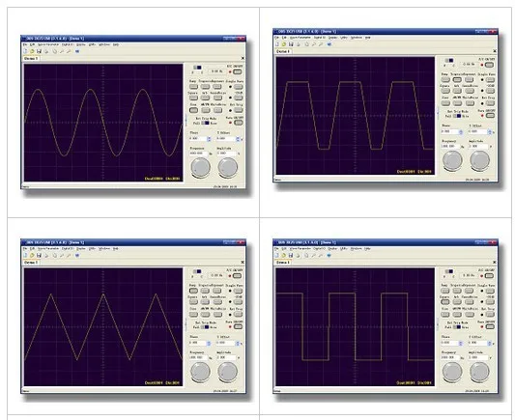The height and width of the screenshot is (420, 515).
Task: Click New file icon in sine-wave window
Action: point(25,51)
